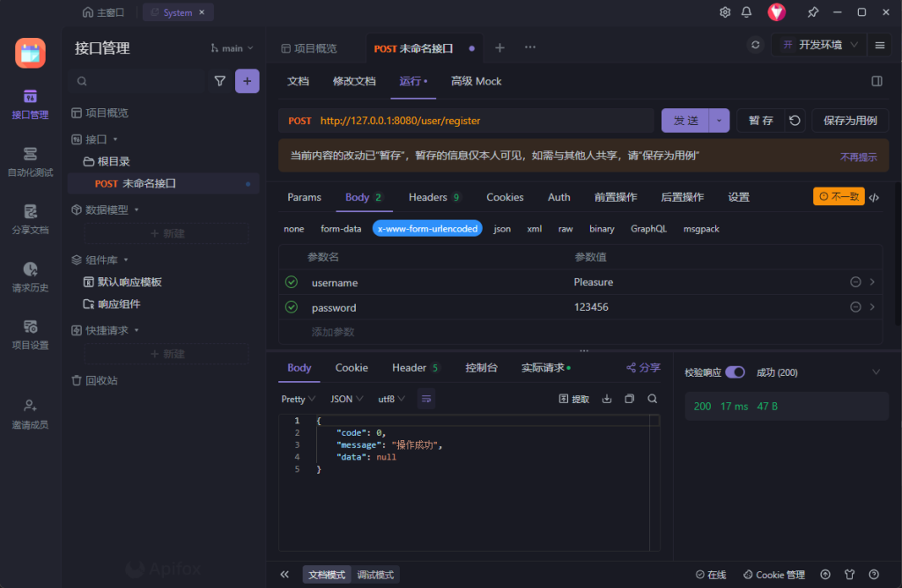The height and width of the screenshot is (588, 902).
Task: Click the request URL input field
Action: (x=484, y=121)
